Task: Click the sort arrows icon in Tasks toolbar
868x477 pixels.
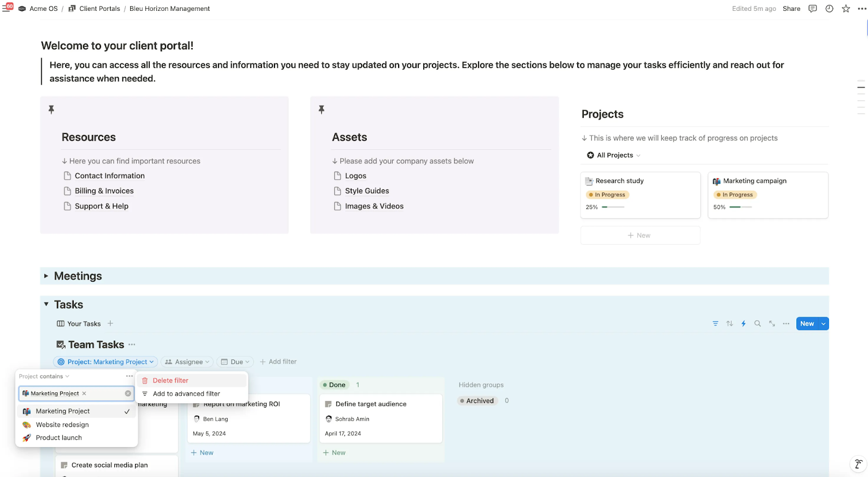Action: [730, 323]
